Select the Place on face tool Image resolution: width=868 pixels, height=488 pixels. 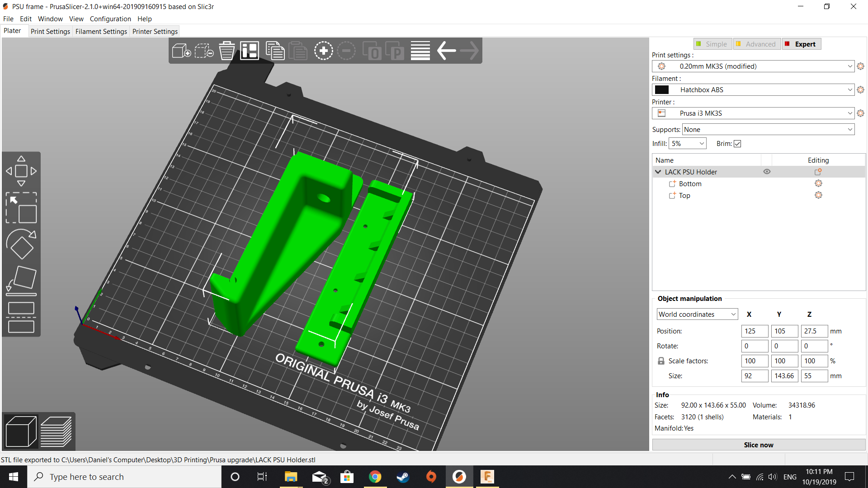click(21, 281)
